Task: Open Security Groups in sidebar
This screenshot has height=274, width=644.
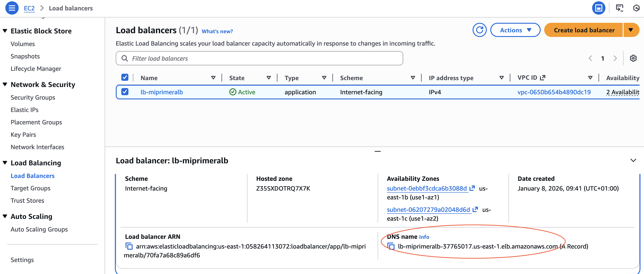Action: [33, 97]
